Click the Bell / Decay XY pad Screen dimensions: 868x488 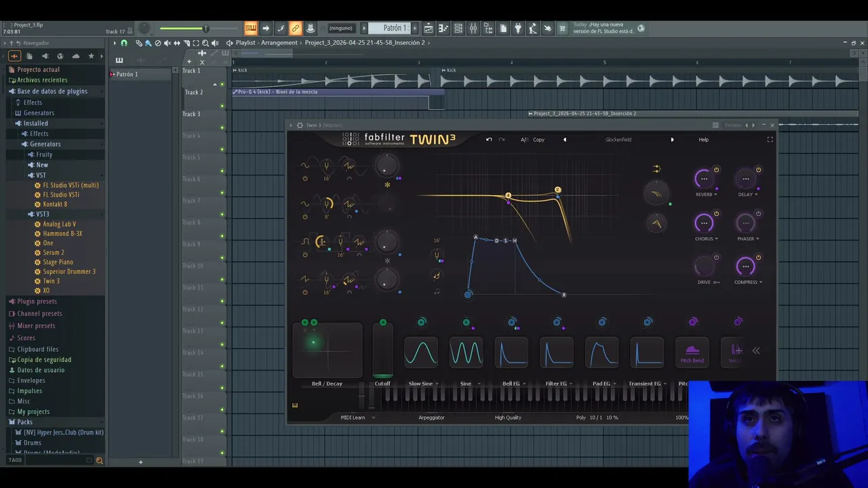coord(328,350)
